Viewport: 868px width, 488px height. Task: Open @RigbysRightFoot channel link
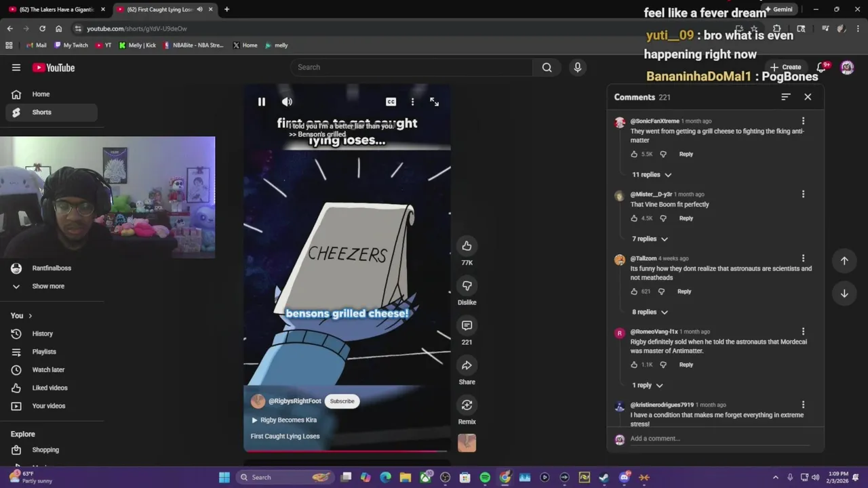pos(294,401)
